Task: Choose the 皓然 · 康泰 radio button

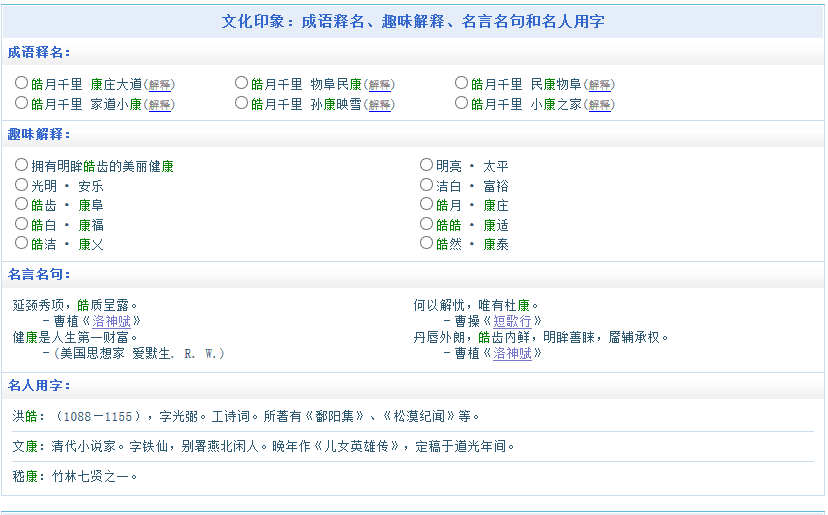Action: [427, 243]
